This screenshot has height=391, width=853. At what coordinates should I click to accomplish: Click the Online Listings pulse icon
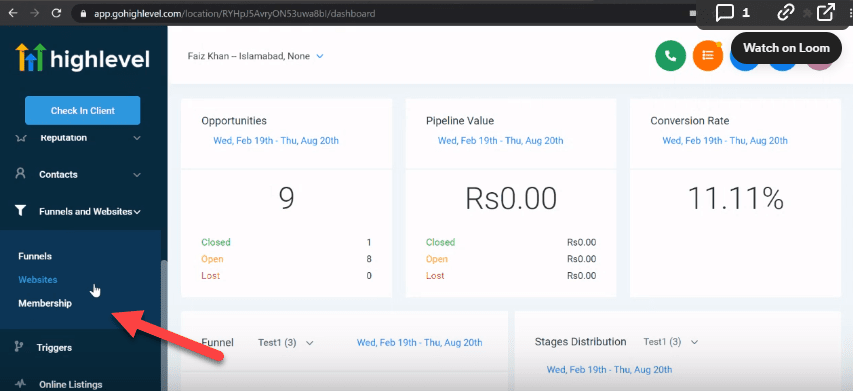(20, 384)
